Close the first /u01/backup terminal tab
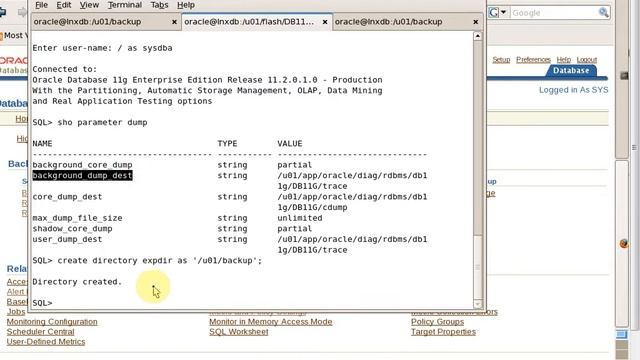The width and height of the screenshot is (640, 360). pyautogui.click(x=174, y=22)
